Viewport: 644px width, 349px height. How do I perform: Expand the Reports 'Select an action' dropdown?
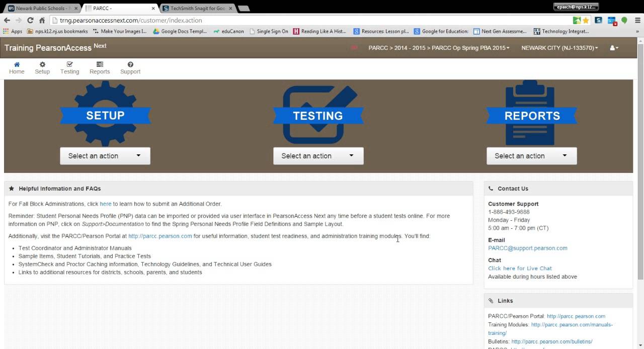[532, 156]
